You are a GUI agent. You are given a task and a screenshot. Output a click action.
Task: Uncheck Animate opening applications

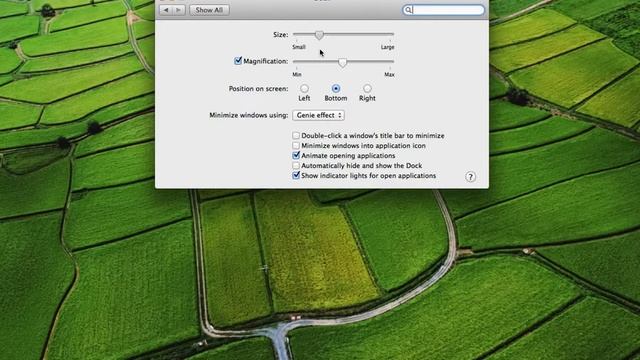click(296, 155)
